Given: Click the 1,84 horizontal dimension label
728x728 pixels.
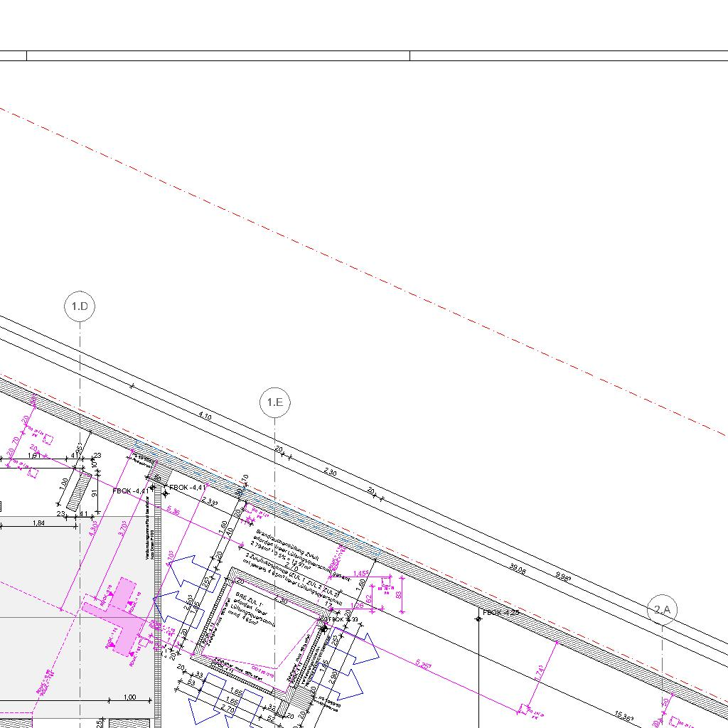Looking at the screenshot, I should [38, 523].
